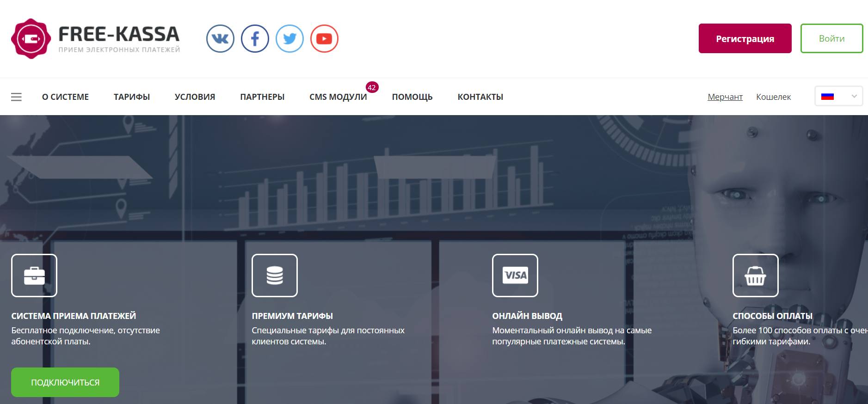Click the briefcase payment system icon
The width and height of the screenshot is (868, 404).
coord(34,275)
